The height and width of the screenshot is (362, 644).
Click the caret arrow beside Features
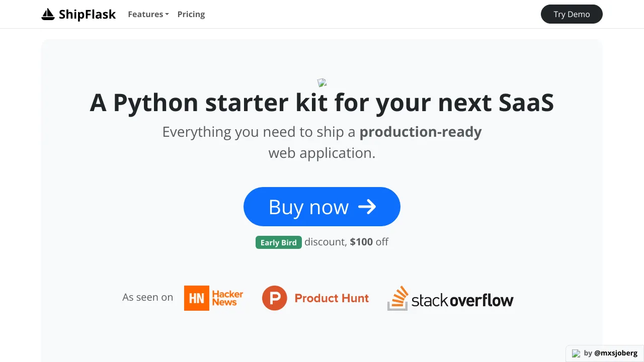pos(167,15)
